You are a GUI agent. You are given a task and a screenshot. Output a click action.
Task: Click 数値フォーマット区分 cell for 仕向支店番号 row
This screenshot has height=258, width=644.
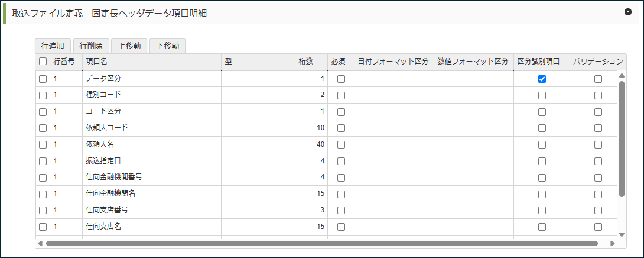pos(473,210)
